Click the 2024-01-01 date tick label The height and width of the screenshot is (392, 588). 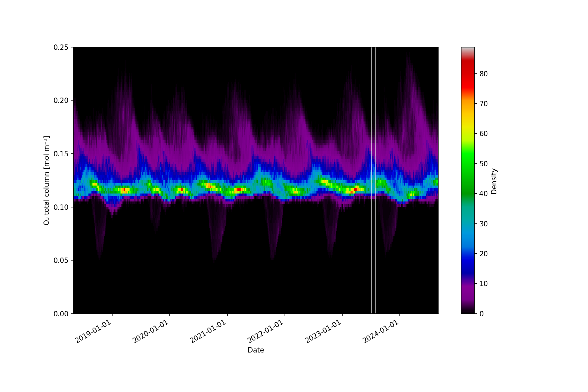pyautogui.click(x=381, y=331)
